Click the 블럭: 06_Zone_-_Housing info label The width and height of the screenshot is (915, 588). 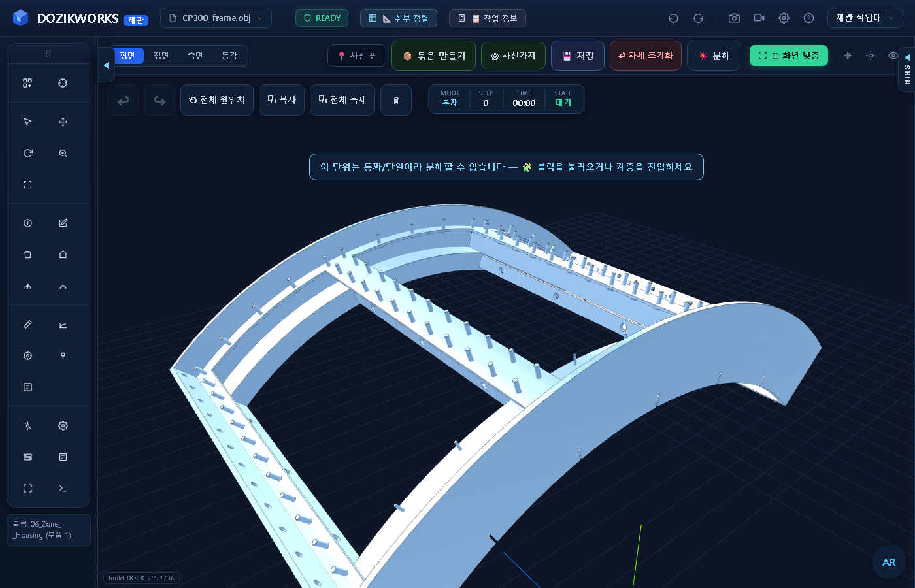pos(48,530)
